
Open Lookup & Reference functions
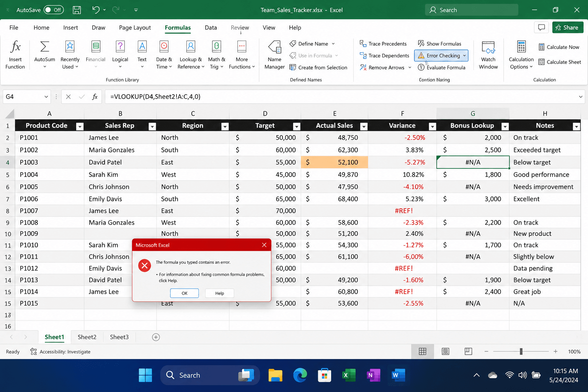tap(191, 55)
